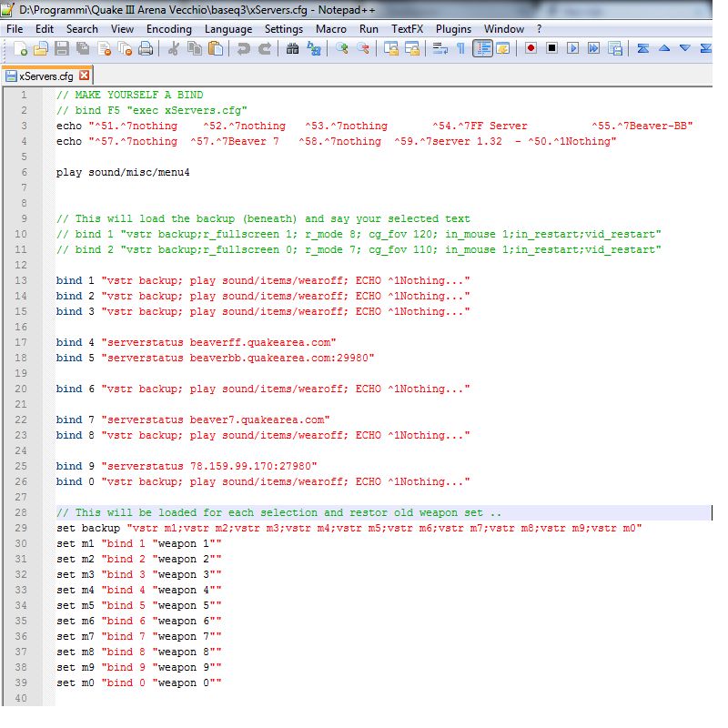Click the Close All documents icon
This screenshot has width=728, height=728.
click(x=125, y=48)
